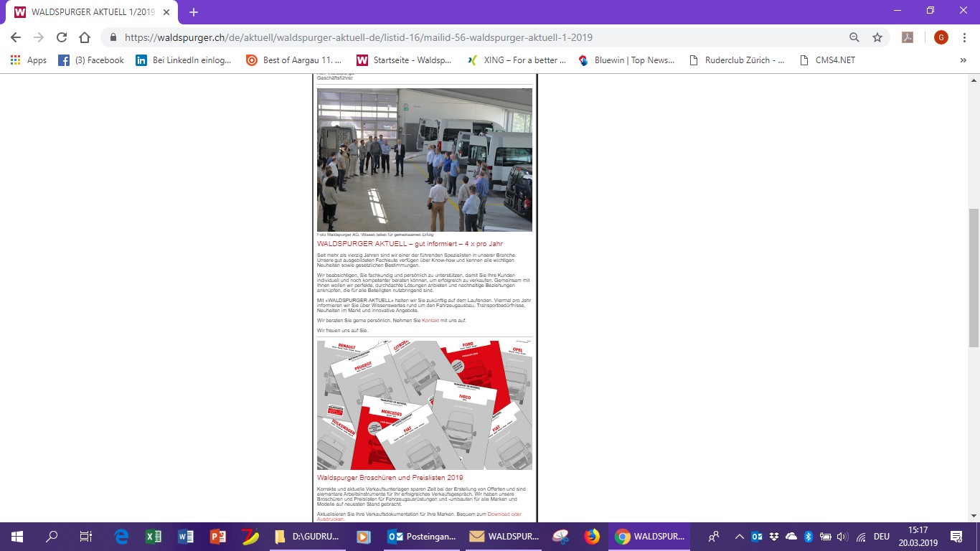Click the Bluetooth tray icon
The width and height of the screenshot is (980, 551).
point(809,537)
